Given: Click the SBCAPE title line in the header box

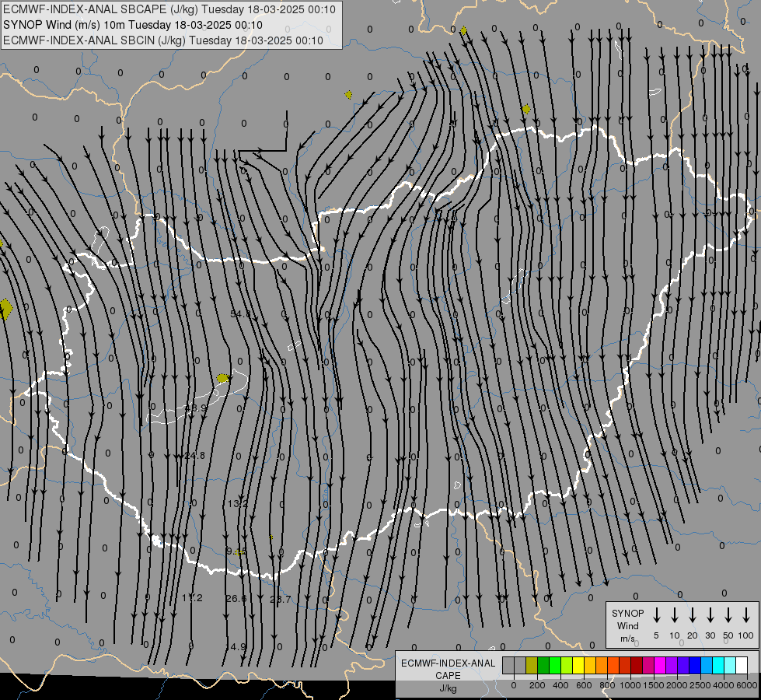Looking at the screenshot, I should pos(169,9).
